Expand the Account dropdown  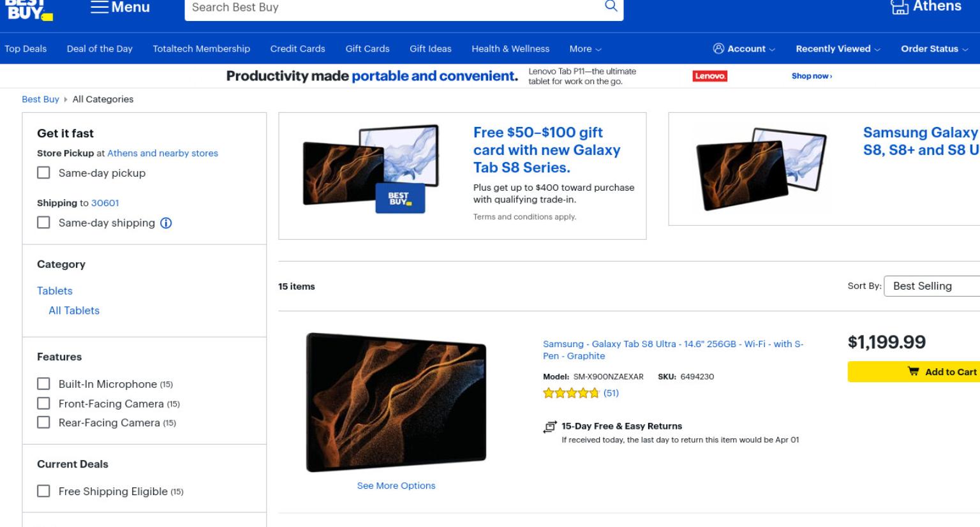744,48
